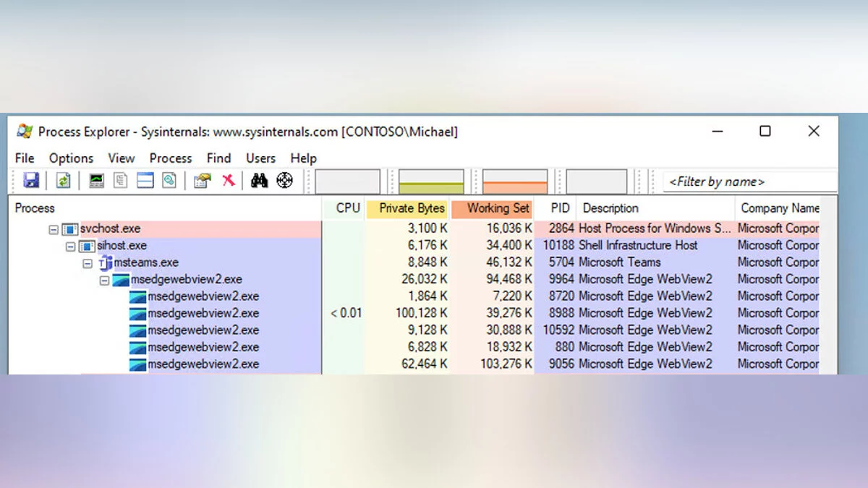Image resolution: width=868 pixels, height=488 pixels.
Task: Select the svchost.exe process row
Action: 414,229
